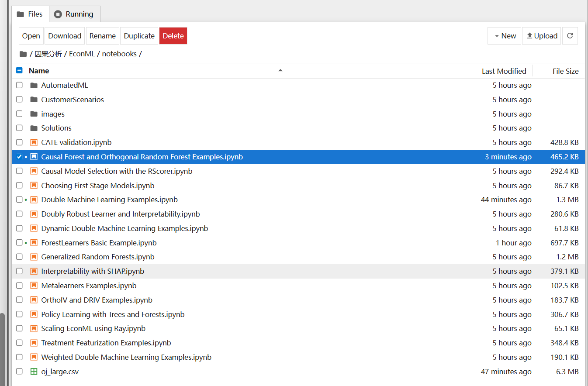
Task: Click the Solutions folder icon
Action: coord(34,128)
